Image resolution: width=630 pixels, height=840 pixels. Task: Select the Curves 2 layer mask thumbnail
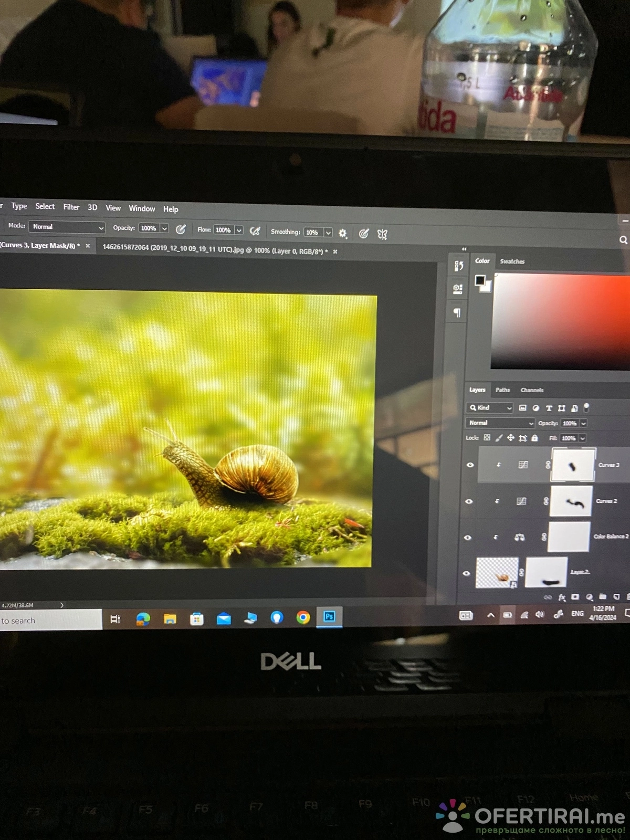571,501
